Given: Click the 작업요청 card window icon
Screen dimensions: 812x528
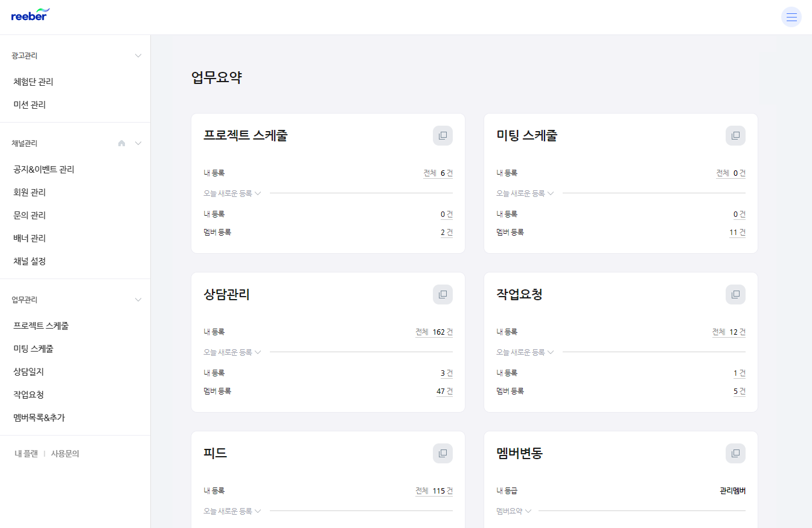Looking at the screenshot, I should pos(735,295).
